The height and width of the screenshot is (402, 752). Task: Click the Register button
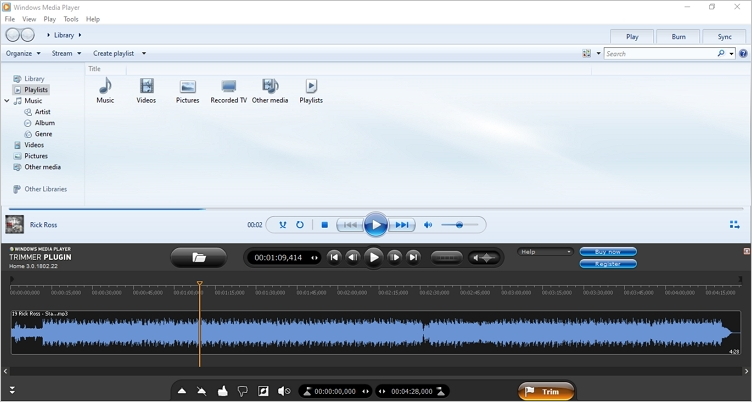coord(608,264)
